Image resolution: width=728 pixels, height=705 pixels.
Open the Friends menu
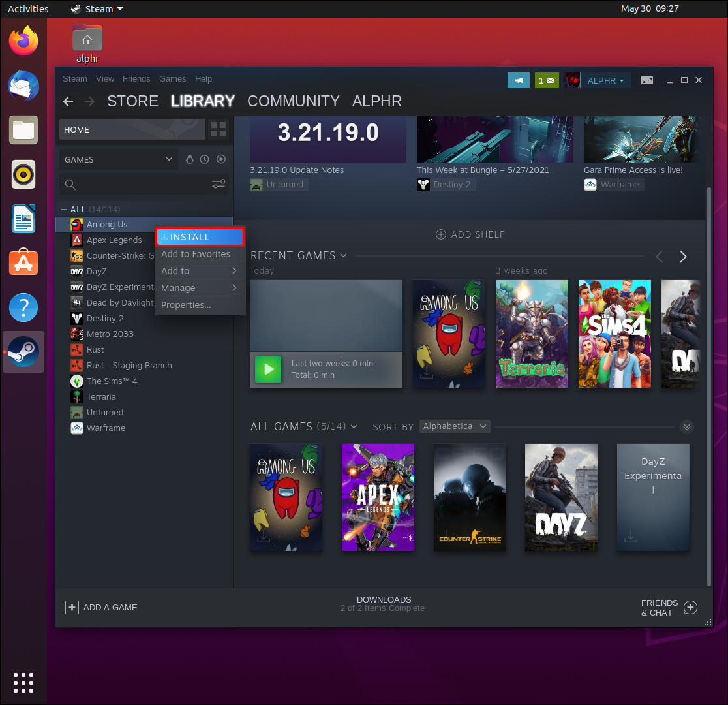(x=136, y=78)
